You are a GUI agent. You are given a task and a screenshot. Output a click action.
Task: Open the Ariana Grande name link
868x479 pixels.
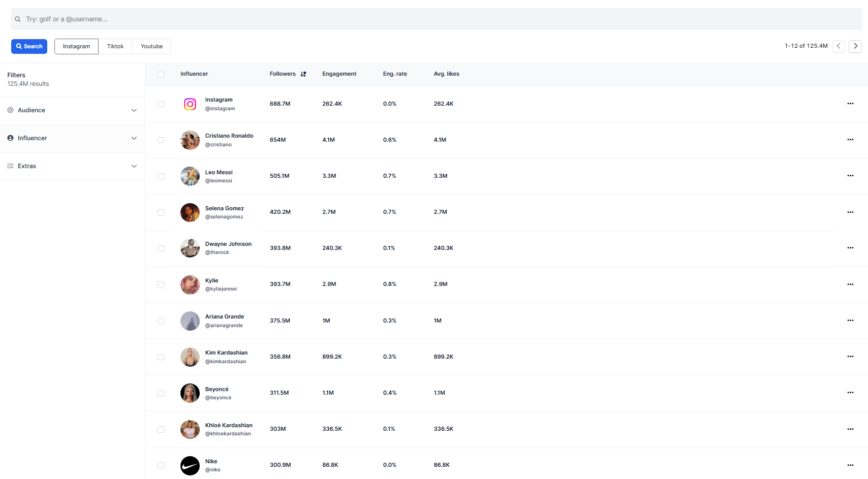[x=225, y=317]
